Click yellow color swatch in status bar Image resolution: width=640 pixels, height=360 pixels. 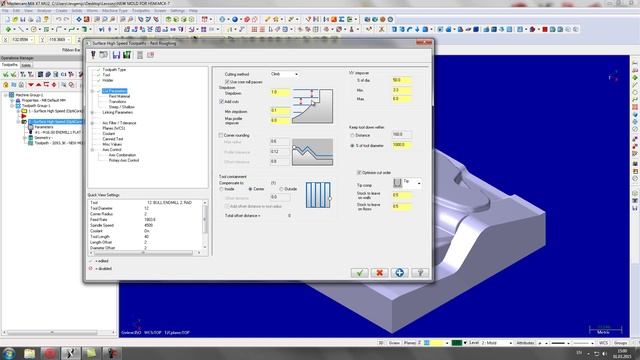(437, 343)
